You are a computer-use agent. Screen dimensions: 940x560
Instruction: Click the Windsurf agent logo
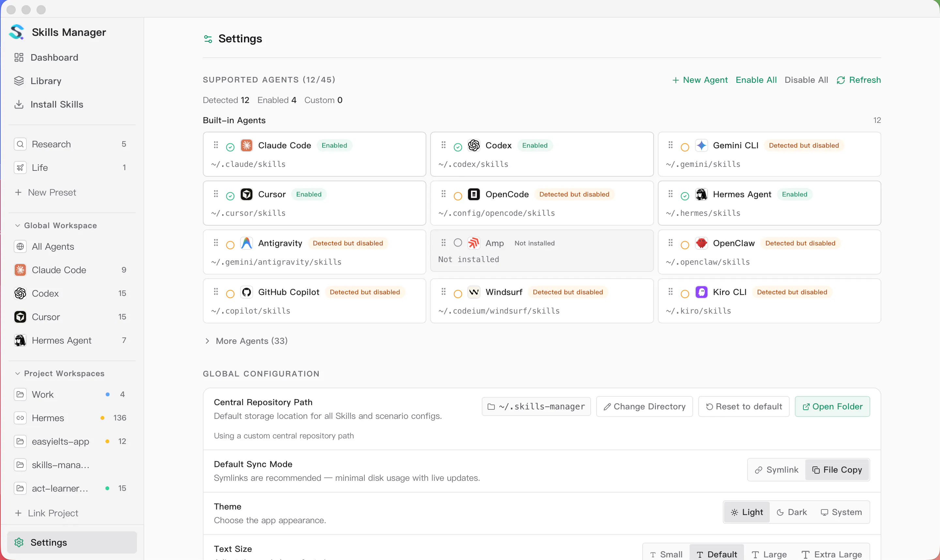[474, 292]
